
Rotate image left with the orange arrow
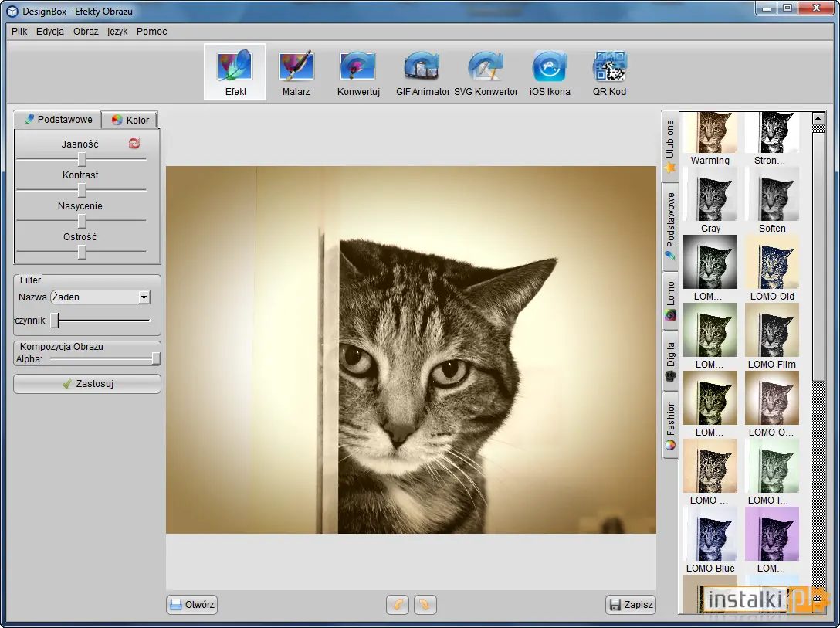coord(398,604)
